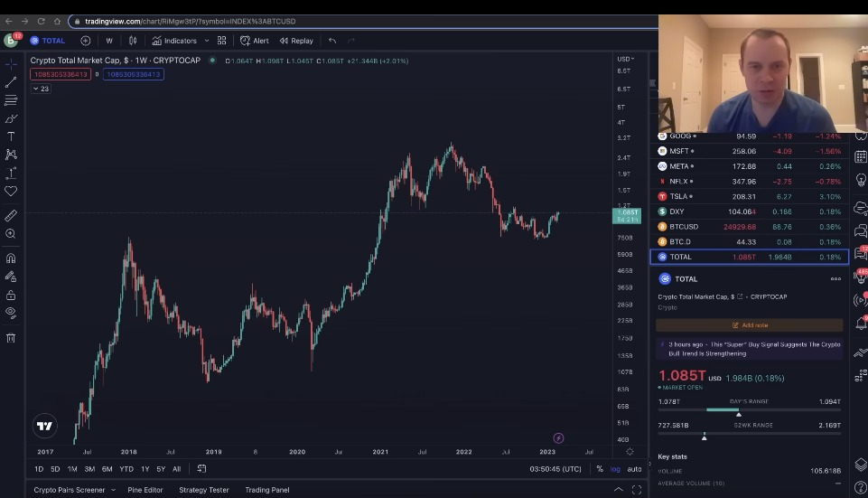The image size is (868, 498).
Task: Open the Super Buy Signal news headline
Action: coord(750,349)
